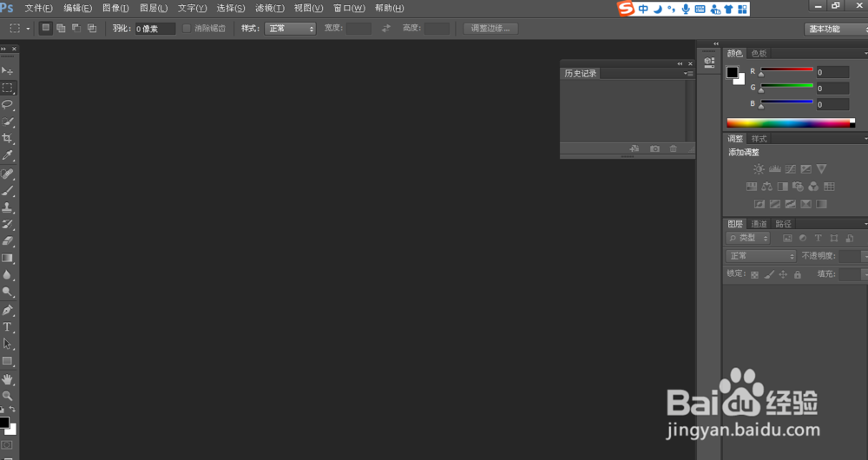Open the 基本功能 workspace dropdown

point(836,29)
